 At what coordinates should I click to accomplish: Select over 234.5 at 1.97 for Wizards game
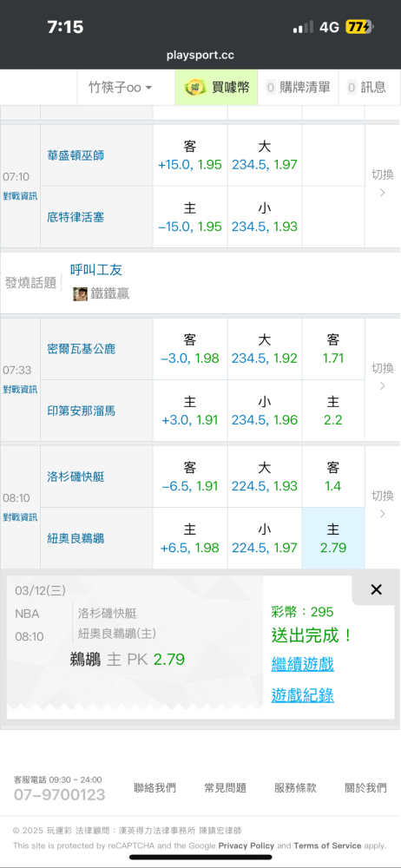tap(264, 155)
